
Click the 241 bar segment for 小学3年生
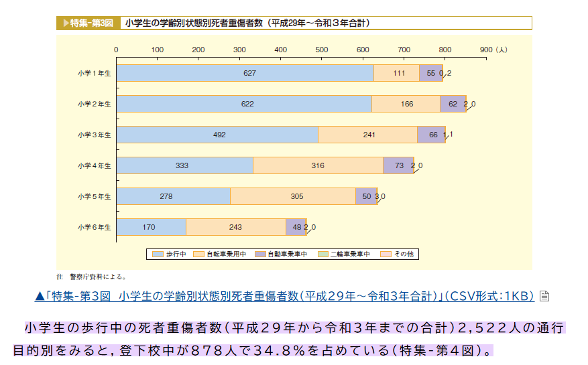click(368, 135)
